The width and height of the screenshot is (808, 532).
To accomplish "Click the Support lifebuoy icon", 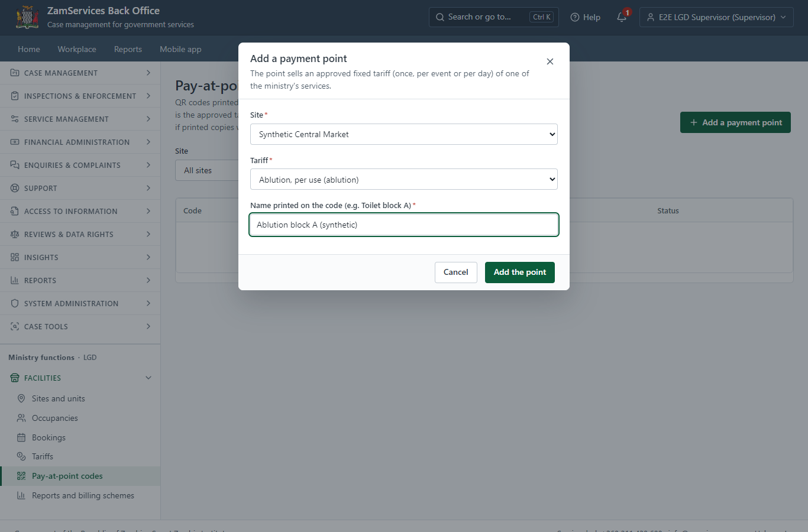I will (15, 188).
